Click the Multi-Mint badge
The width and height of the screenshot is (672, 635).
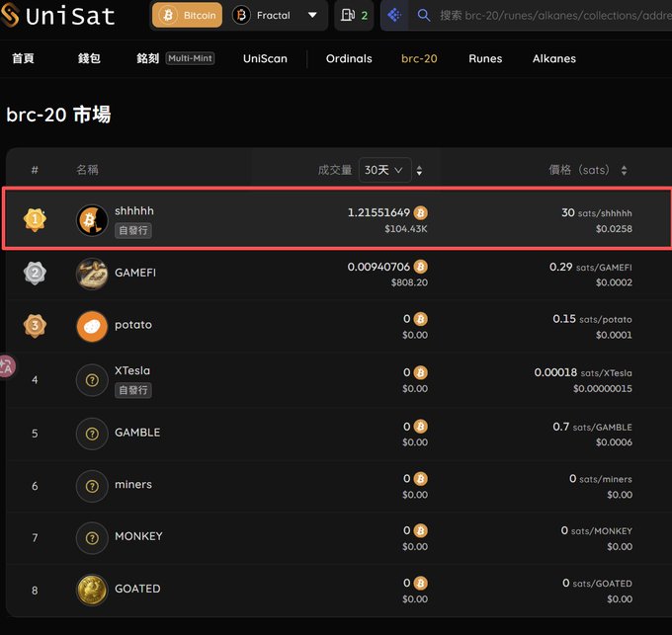[x=191, y=58]
